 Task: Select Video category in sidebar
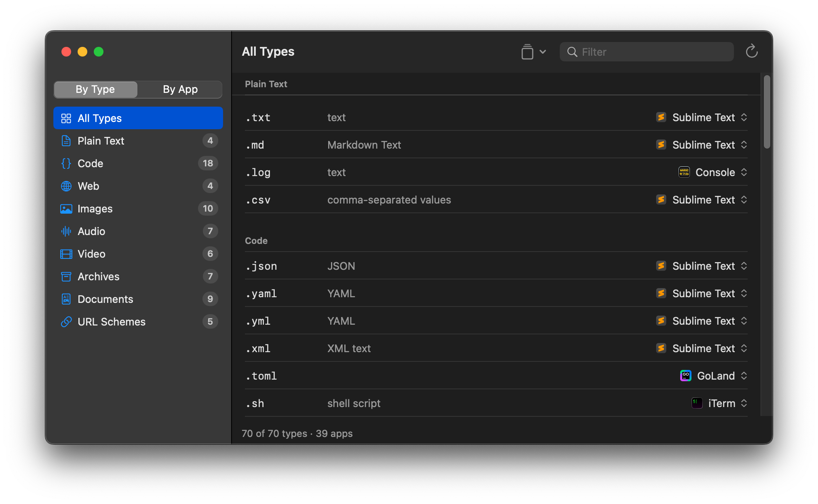[138, 254]
